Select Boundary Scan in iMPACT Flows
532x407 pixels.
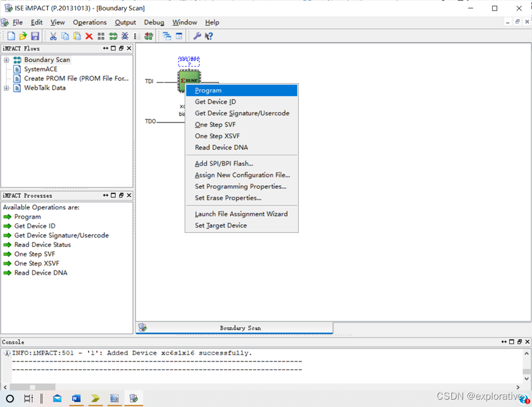pyautogui.click(x=47, y=60)
